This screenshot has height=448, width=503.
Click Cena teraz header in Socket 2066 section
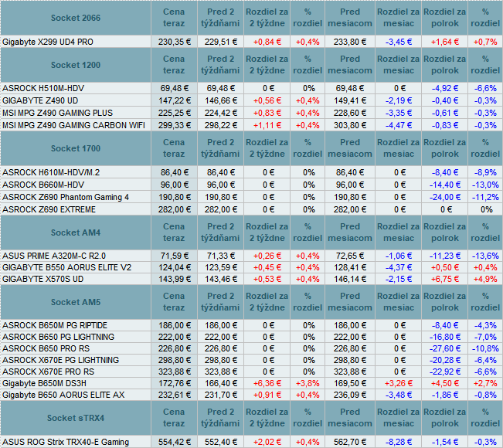[x=174, y=18]
